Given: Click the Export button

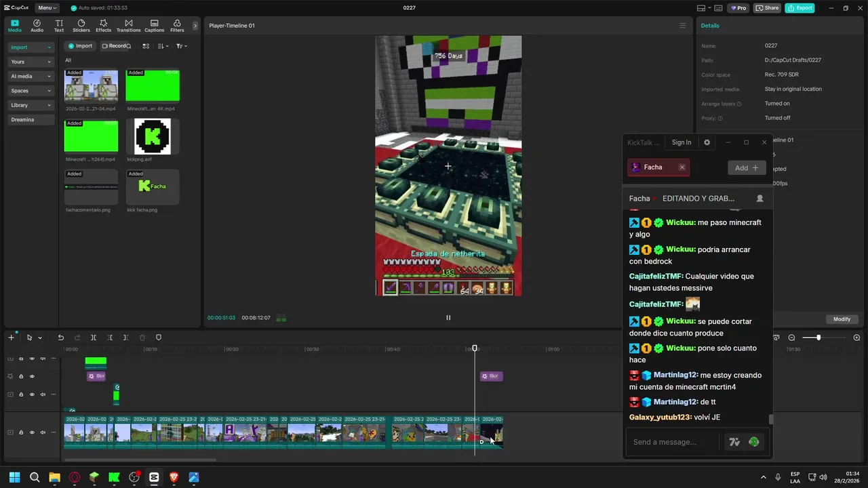Looking at the screenshot, I should [x=800, y=8].
